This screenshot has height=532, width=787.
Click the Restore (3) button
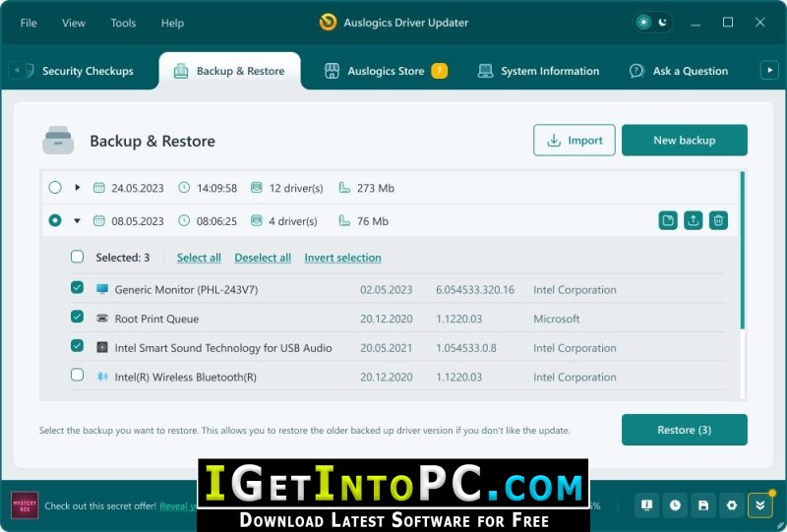point(684,430)
